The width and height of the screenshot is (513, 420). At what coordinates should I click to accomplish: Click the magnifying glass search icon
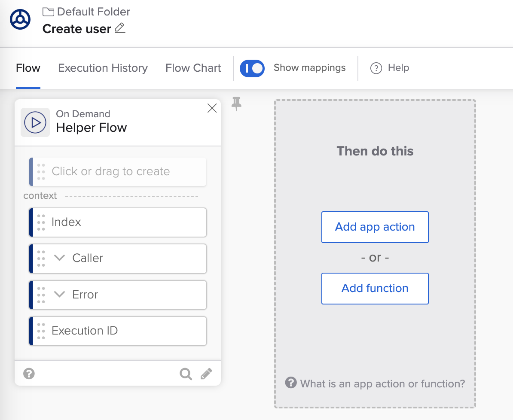[x=186, y=374]
